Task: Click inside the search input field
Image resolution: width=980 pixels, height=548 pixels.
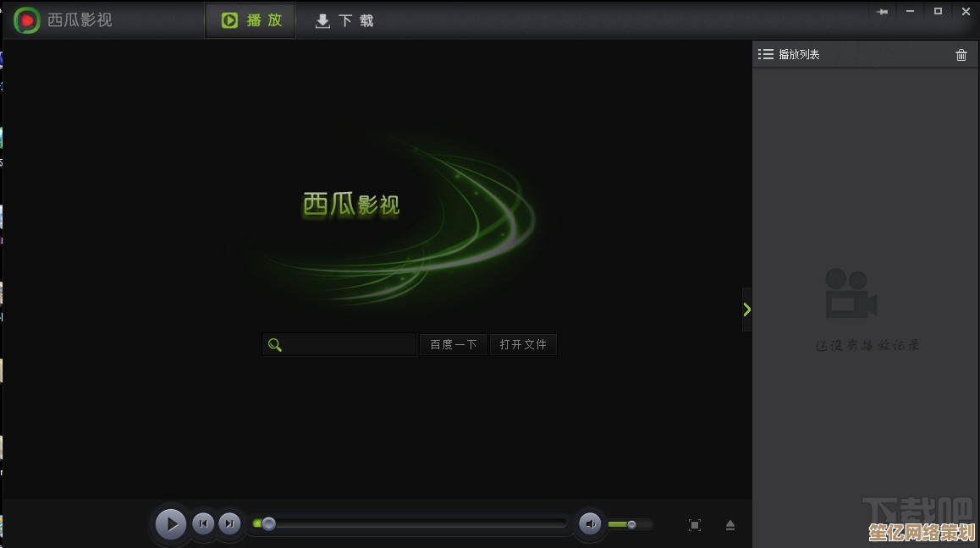Action: (349, 344)
